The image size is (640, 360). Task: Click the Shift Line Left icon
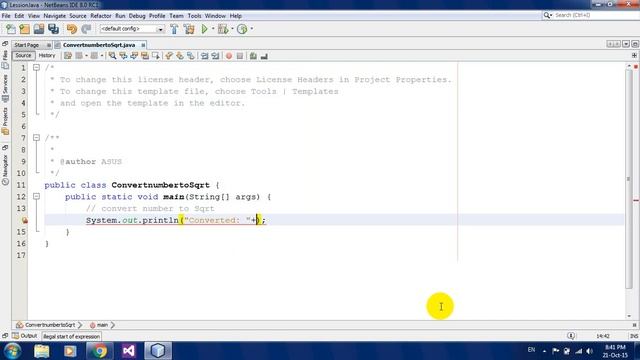click(x=204, y=56)
